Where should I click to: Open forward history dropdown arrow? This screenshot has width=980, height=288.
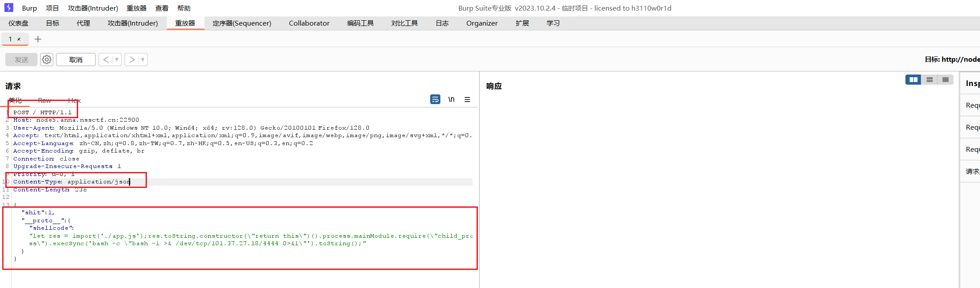pos(143,60)
